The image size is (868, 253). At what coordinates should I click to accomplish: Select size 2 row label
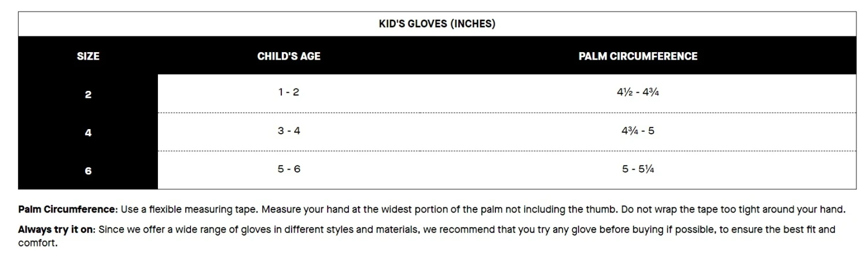pos(88,94)
